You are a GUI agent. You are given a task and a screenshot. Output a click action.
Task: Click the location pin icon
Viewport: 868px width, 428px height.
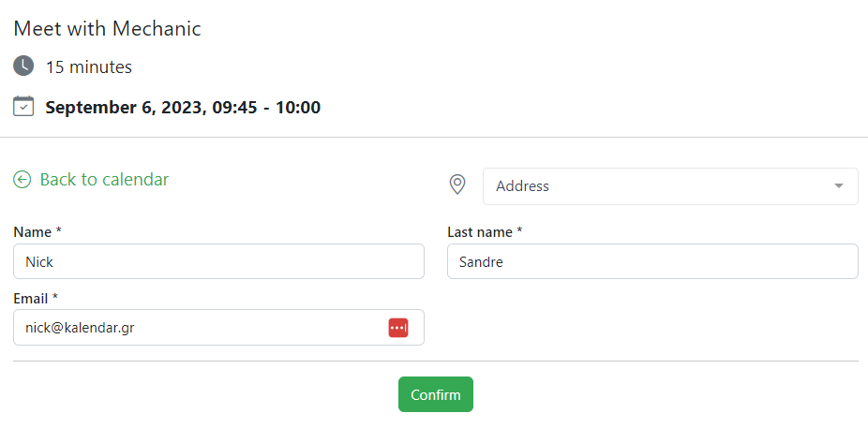click(457, 185)
